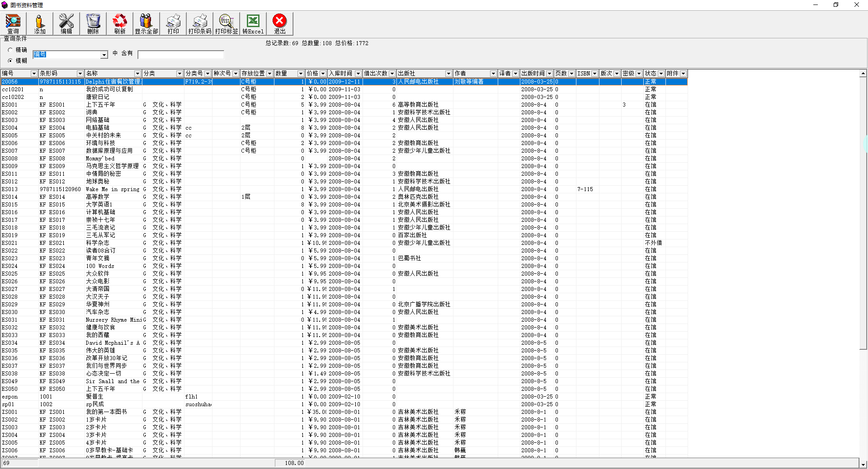Screen dimensions: 868x469
Task: Click the vertical scrollbar thumb
Action: pyautogui.click(x=863, y=213)
